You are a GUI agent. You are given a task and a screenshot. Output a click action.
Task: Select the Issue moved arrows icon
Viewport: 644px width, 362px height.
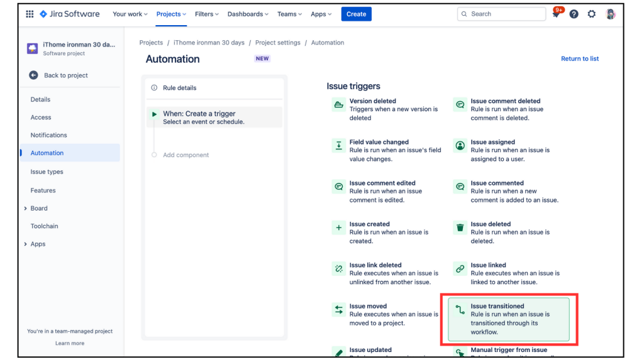pyautogui.click(x=338, y=310)
